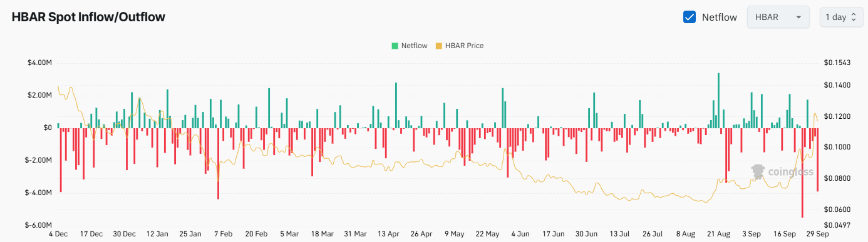Click the 30 Jun x-axis date label
The image size is (868, 242).
coord(586,234)
